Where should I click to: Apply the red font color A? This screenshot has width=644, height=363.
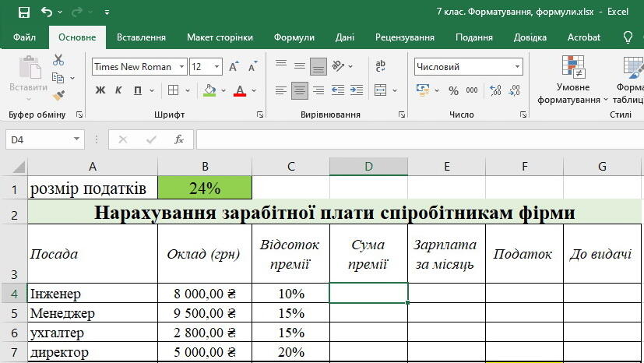point(240,90)
